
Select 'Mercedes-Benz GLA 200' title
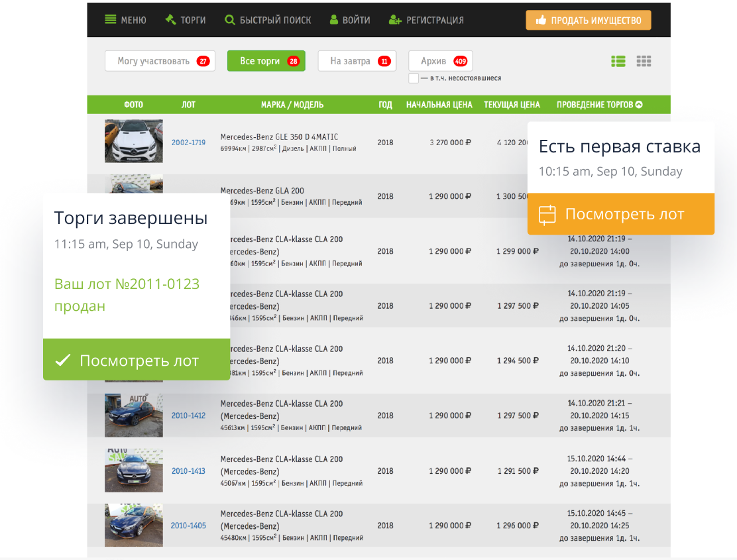262,190
